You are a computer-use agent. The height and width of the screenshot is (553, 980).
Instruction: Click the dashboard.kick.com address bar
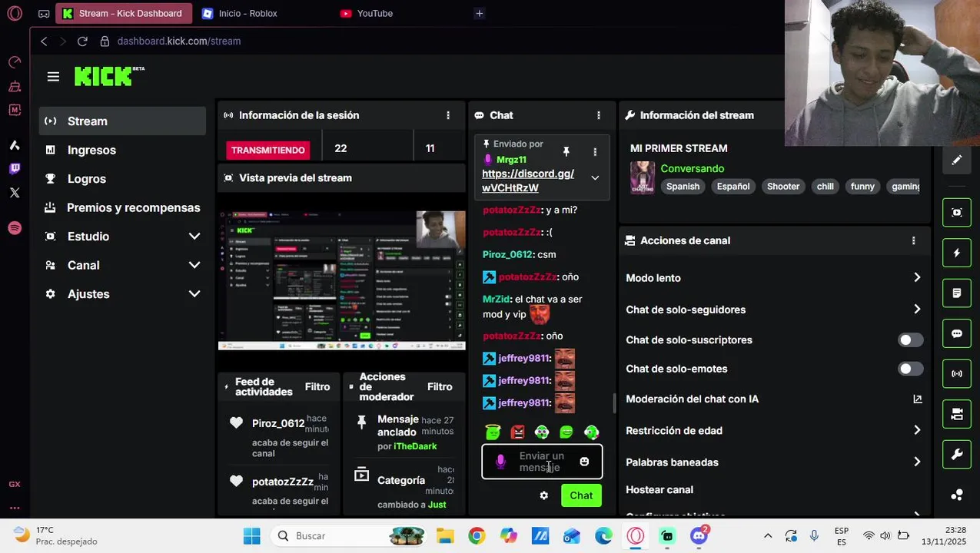point(179,41)
